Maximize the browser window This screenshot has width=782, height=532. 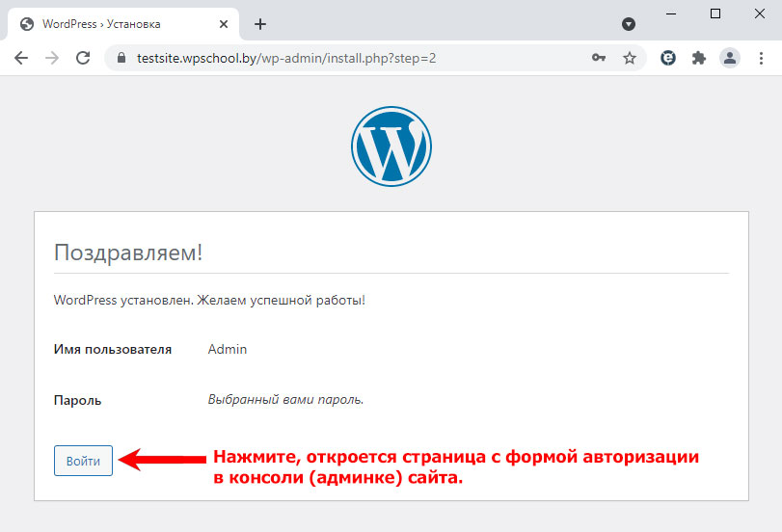[715, 13]
